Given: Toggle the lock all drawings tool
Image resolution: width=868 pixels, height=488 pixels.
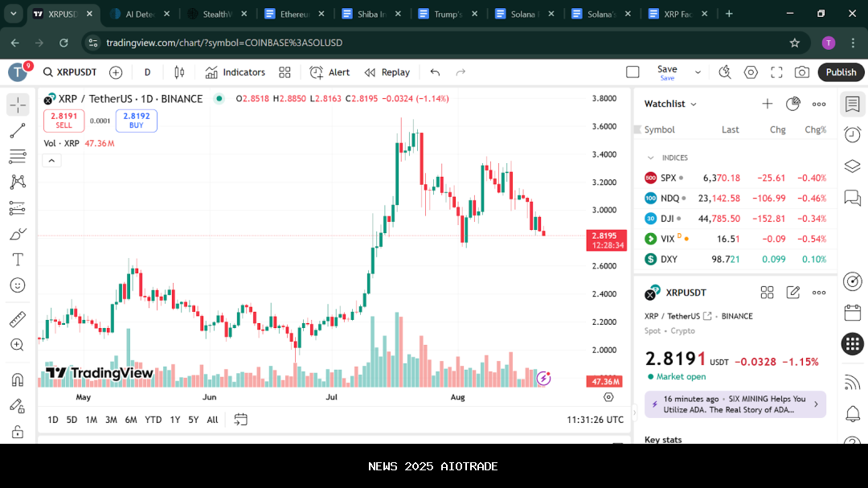Looking at the screenshot, I should (18, 432).
